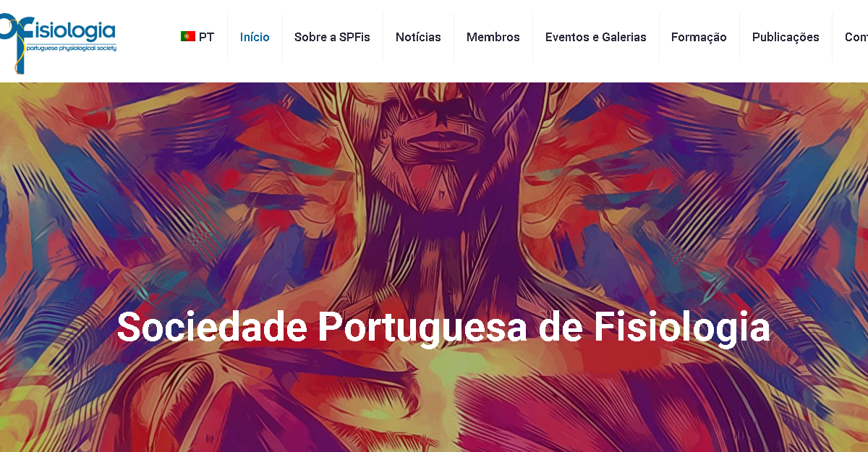This screenshot has height=452, width=868.
Task: Open the Sobre a SPFis menu
Action: click(x=332, y=37)
